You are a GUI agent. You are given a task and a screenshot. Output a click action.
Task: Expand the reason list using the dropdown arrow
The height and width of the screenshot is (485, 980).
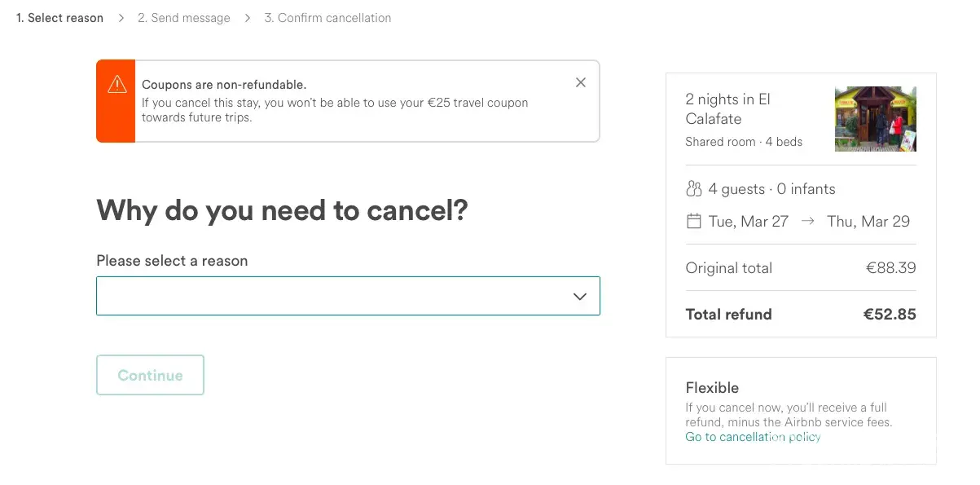tap(579, 297)
